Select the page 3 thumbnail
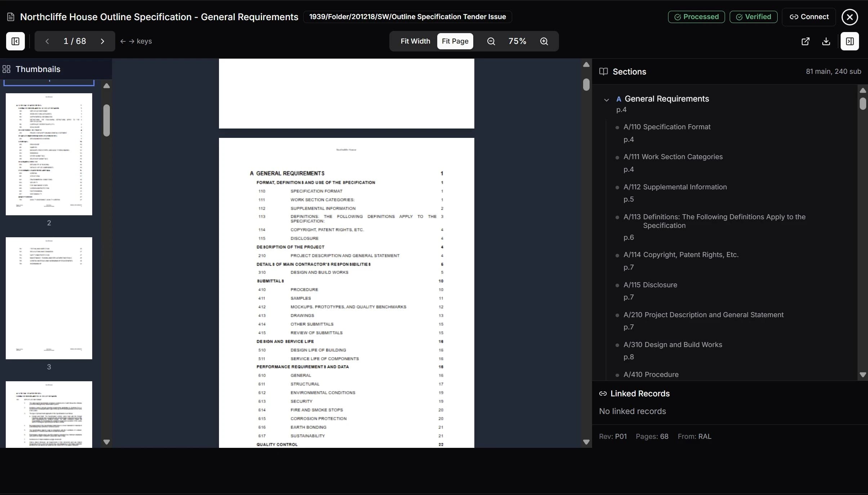868x495 pixels. pyautogui.click(x=49, y=298)
